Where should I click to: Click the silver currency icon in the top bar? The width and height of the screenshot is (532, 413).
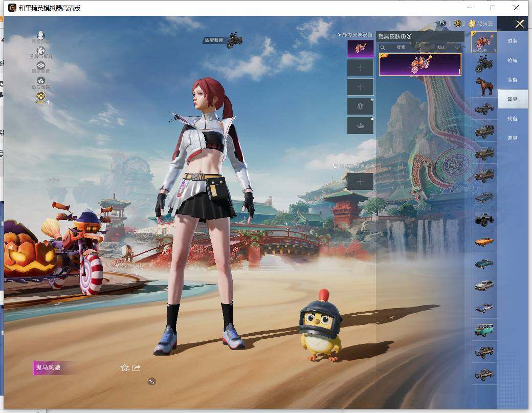(x=443, y=24)
